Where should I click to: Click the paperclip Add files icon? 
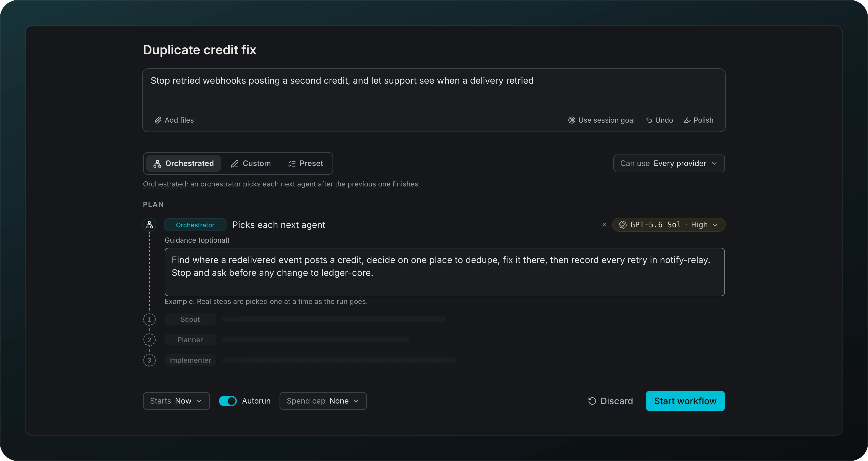tap(158, 120)
